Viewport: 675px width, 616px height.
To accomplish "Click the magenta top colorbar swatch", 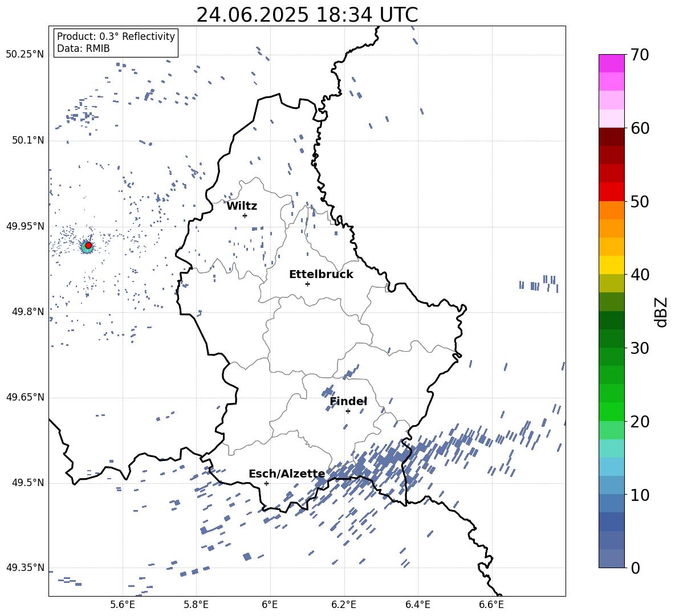I will [x=611, y=63].
